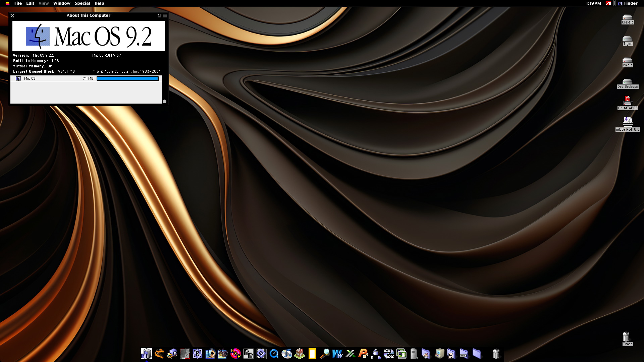The height and width of the screenshot is (362, 644).
Task: Collapse the About This Computer window shade
Action: [165, 15]
